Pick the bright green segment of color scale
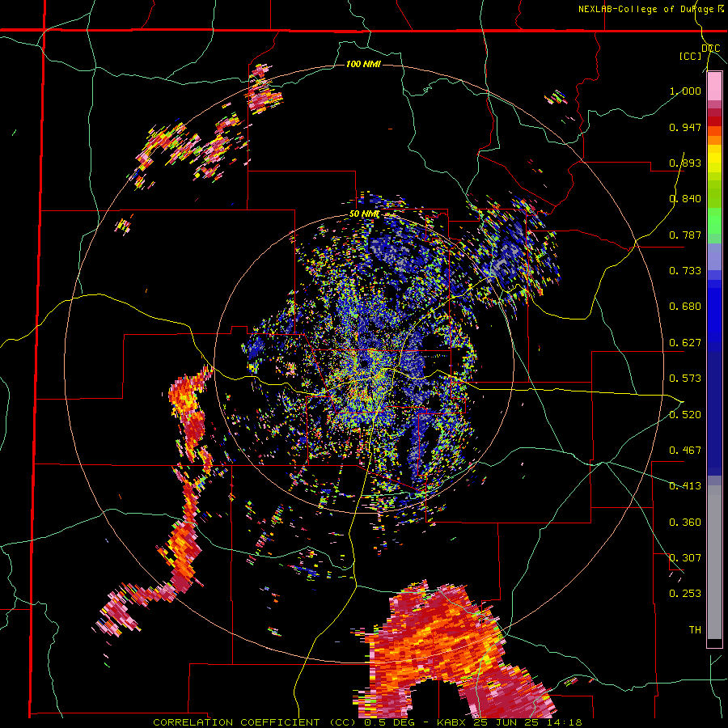Image resolution: width=728 pixels, height=728 pixels. point(714,221)
